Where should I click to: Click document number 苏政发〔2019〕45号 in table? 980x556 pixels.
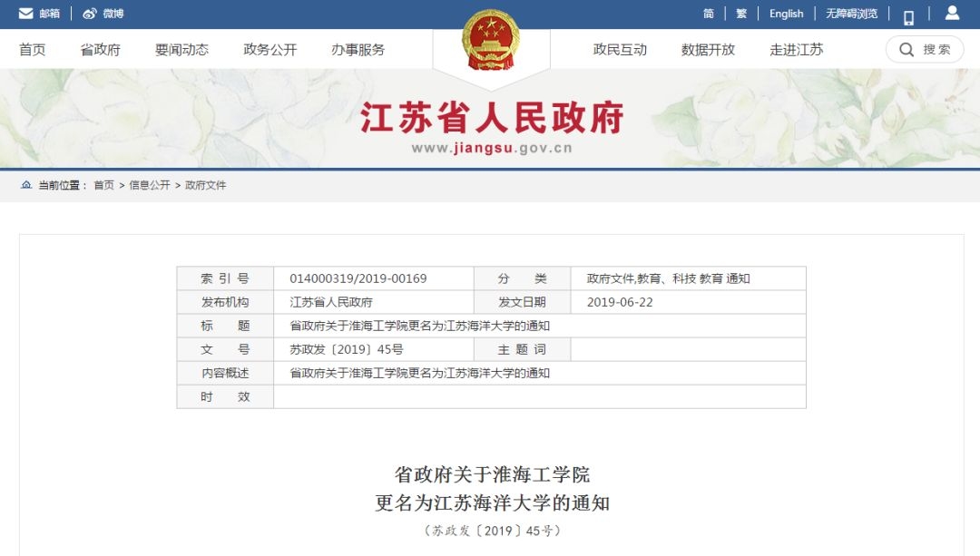click(347, 350)
